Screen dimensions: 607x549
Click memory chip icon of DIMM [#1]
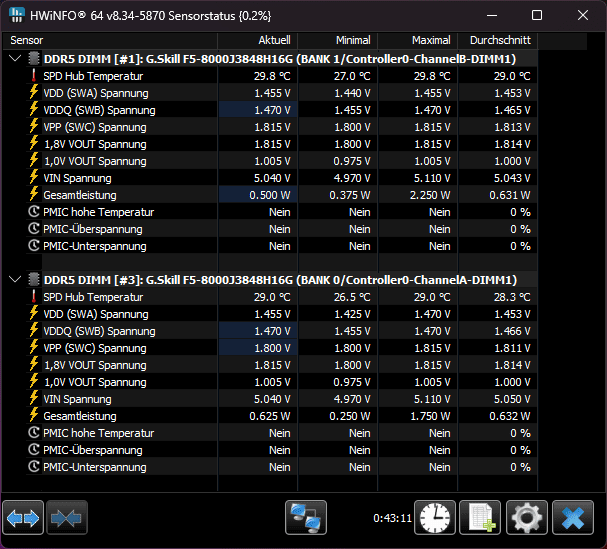(34, 59)
